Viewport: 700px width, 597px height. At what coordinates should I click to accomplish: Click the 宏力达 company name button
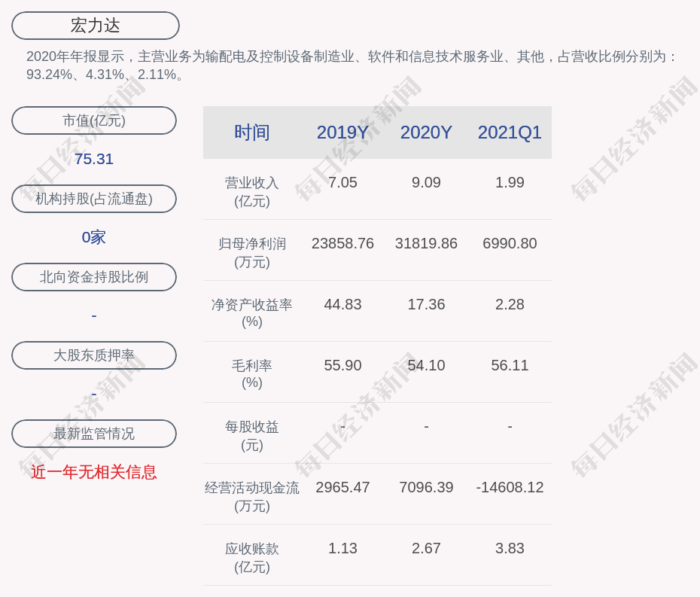click(96, 26)
